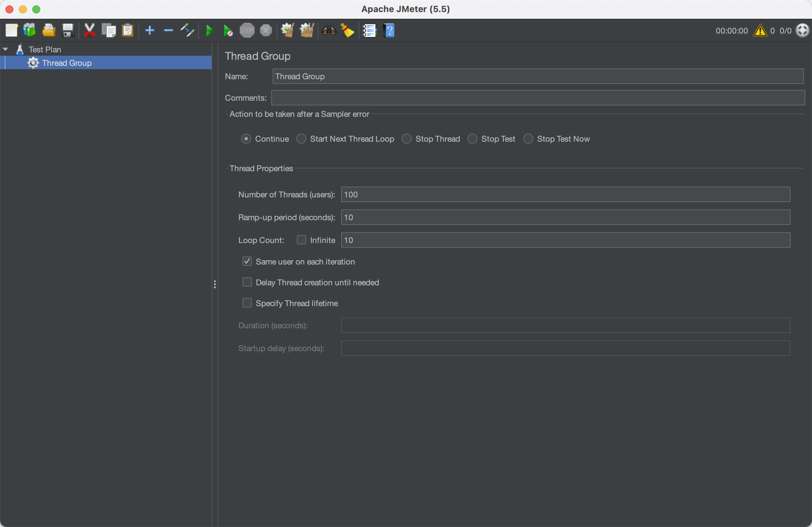Click the warning triangle log icon

[x=760, y=30]
